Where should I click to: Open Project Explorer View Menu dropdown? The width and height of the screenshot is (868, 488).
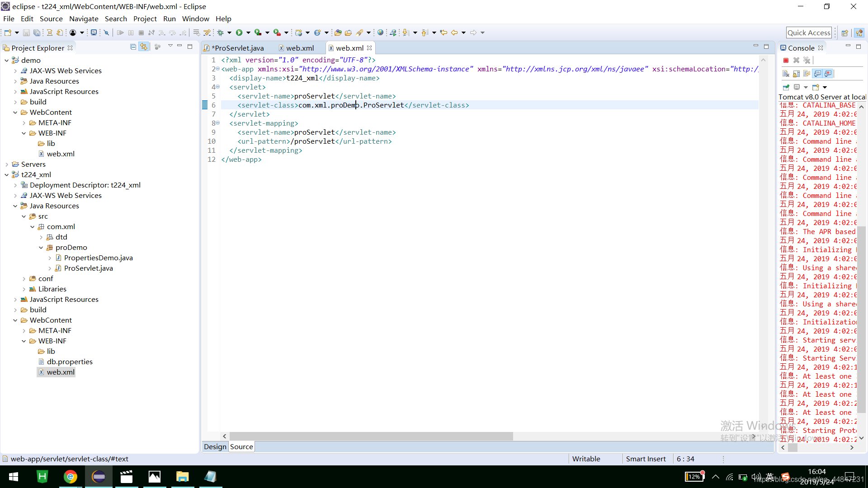(170, 46)
